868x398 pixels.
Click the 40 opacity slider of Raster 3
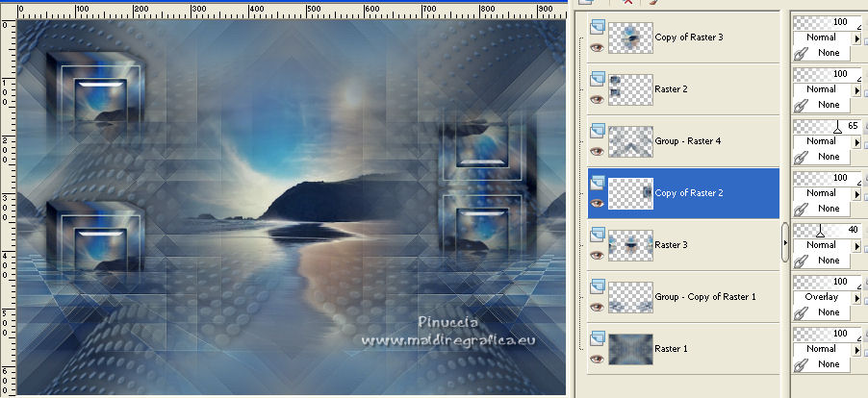pos(827,230)
